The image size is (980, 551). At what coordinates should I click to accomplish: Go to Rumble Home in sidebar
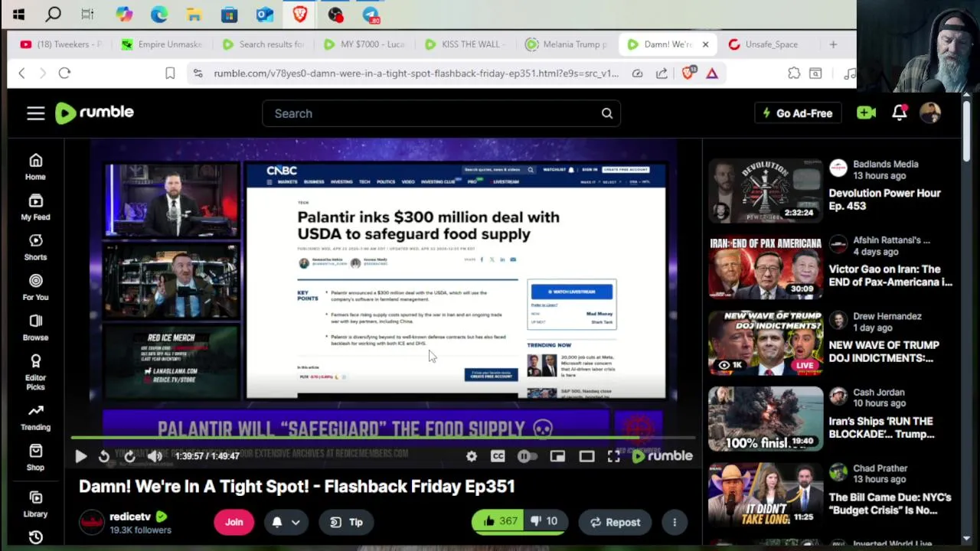(35, 167)
